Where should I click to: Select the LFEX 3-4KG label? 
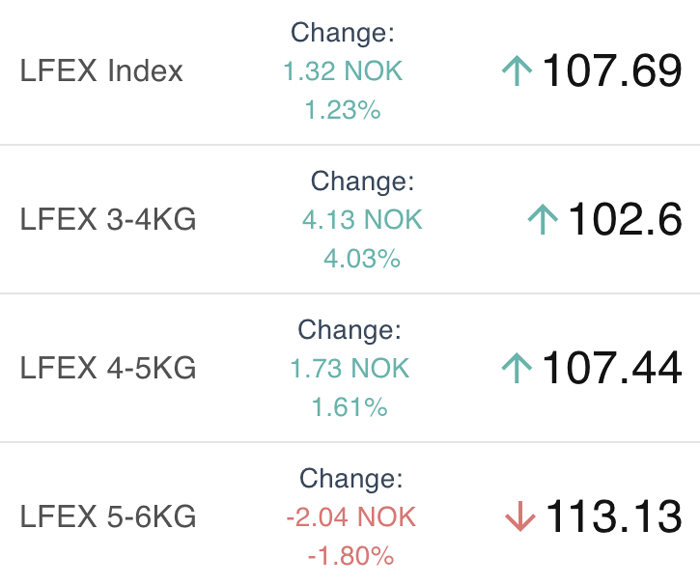click(108, 219)
